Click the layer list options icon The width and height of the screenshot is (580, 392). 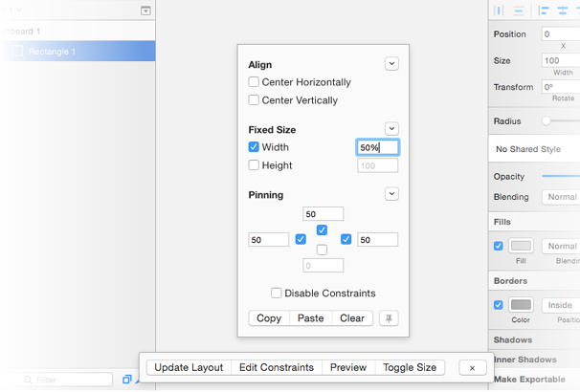(145, 11)
